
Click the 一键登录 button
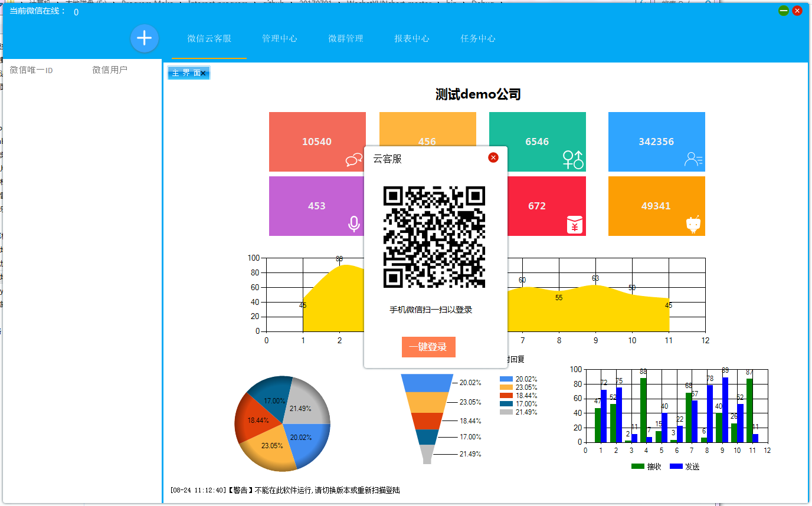pyautogui.click(x=428, y=347)
